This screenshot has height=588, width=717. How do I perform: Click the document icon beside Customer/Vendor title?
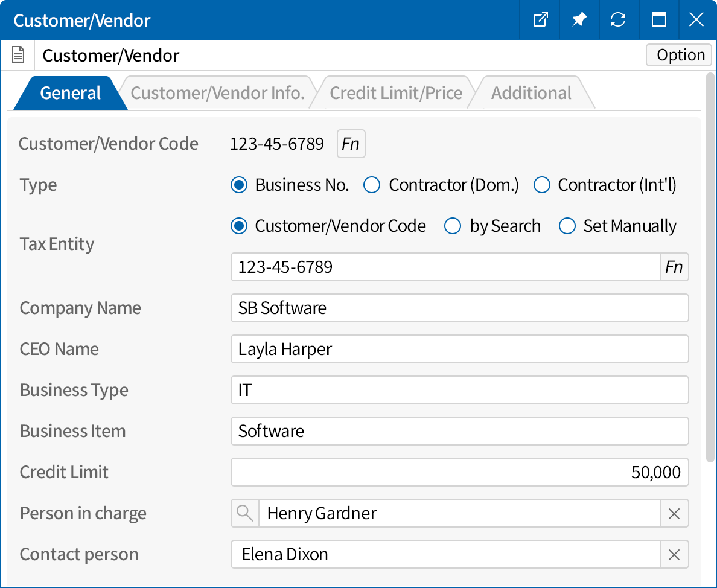(x=19, y=56)
